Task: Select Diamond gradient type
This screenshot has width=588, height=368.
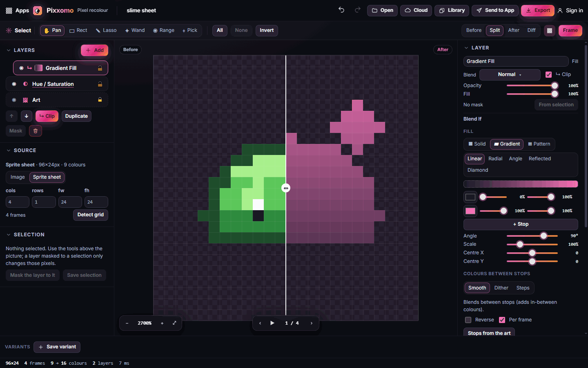Action: [x=478, y=170]
